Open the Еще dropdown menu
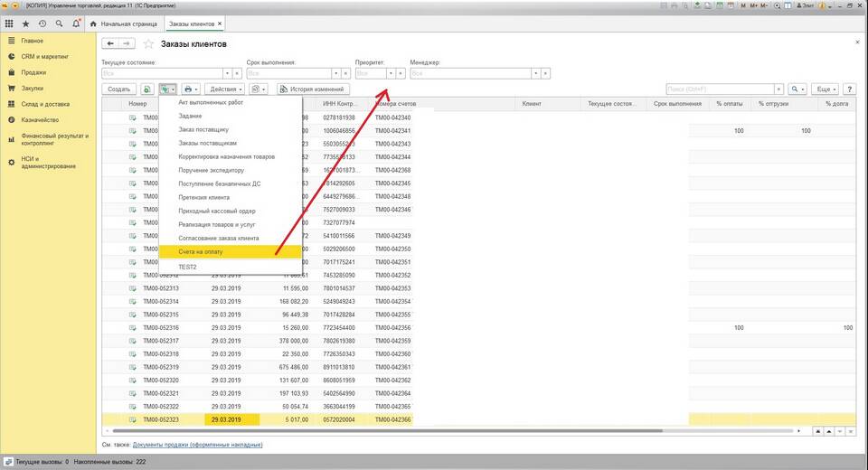 coord(826,89)
